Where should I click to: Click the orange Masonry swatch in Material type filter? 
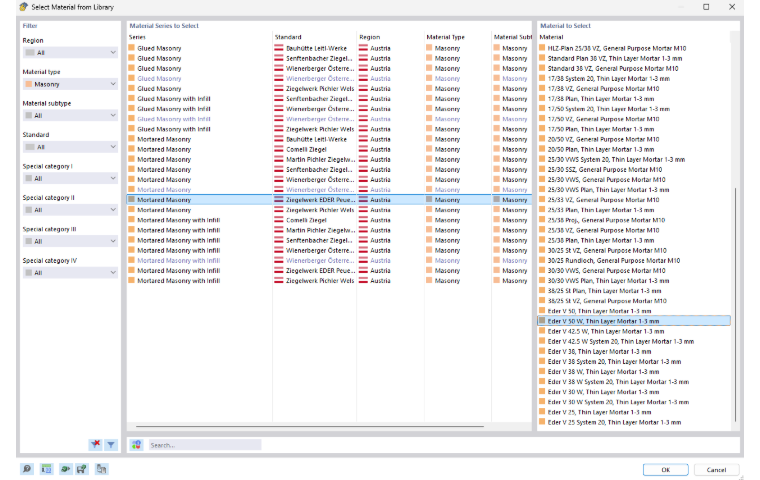pyautogui.click(x=29, y=84)
